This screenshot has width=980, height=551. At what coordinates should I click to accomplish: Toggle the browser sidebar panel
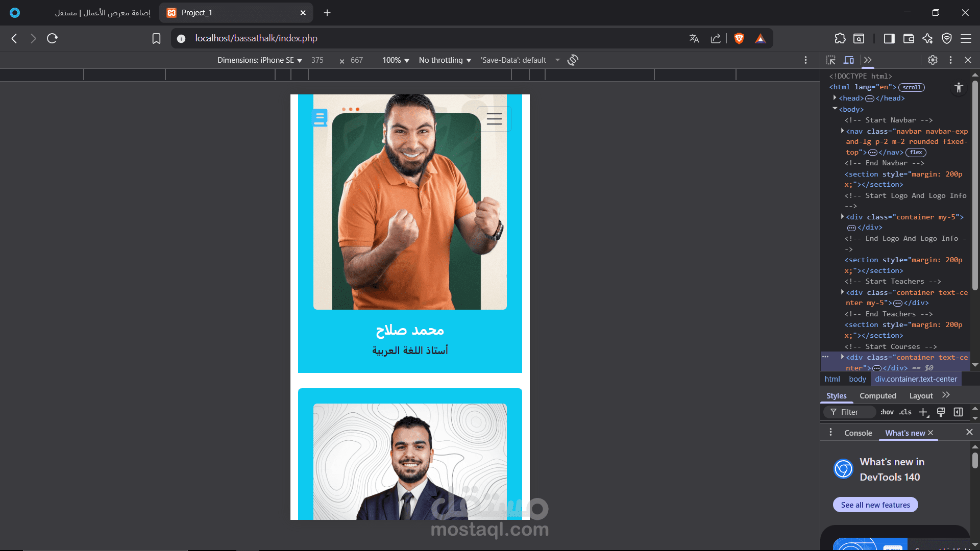point(889,38)
